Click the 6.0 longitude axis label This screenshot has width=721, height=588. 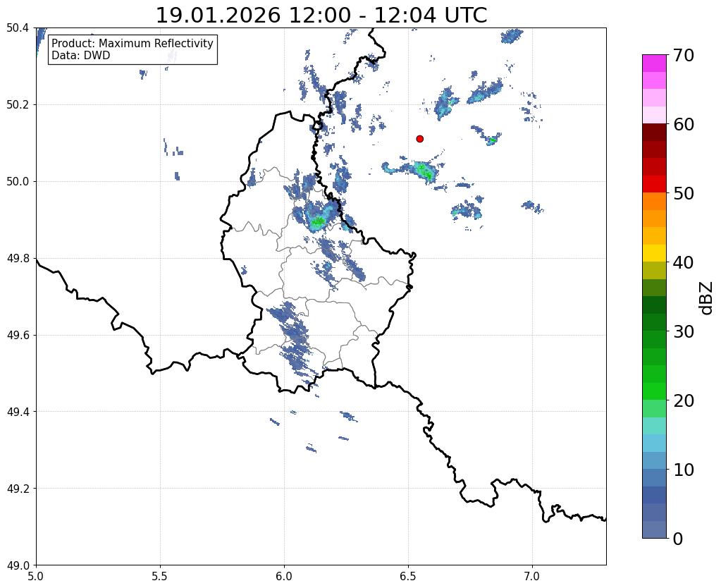coord(284,576)
